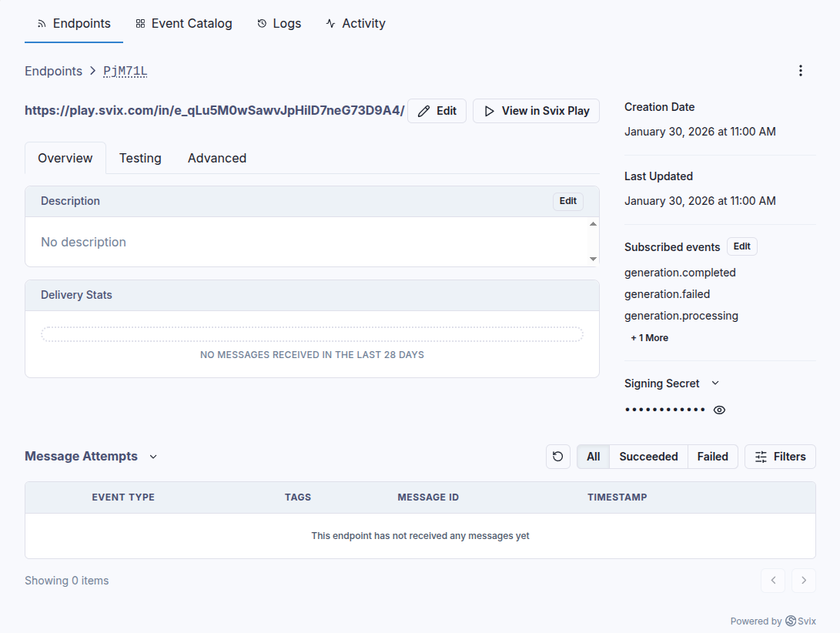Edit the subscribed events list
The width and height of the screenshot is (840, 633).
[x=741, y=246]
